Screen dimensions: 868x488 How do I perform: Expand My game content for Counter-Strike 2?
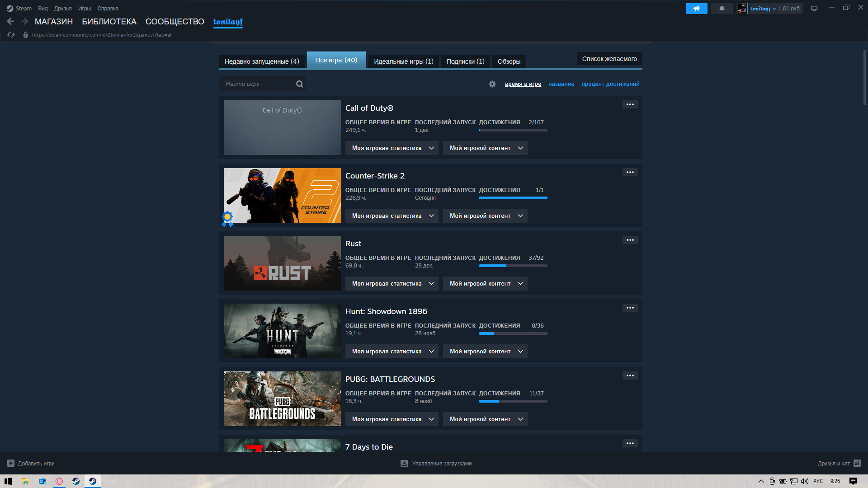pyautogui.click(x=485, y=216)
